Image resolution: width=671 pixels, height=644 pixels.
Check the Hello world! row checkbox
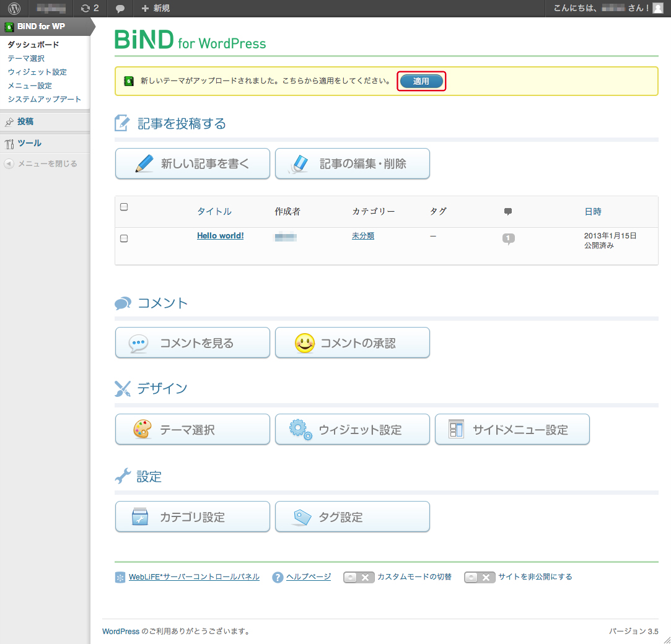(124, 238)
